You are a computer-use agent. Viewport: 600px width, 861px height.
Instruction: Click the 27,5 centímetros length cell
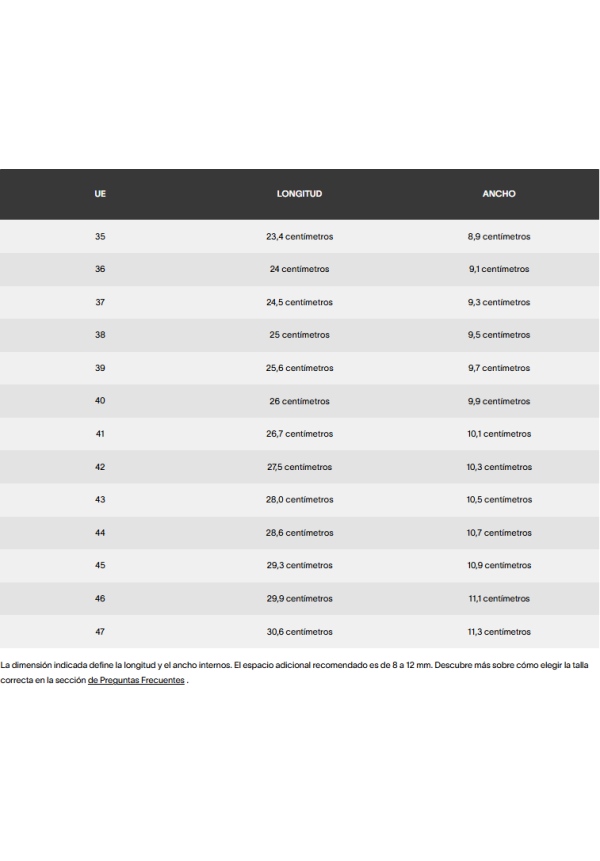pos(299,467)
